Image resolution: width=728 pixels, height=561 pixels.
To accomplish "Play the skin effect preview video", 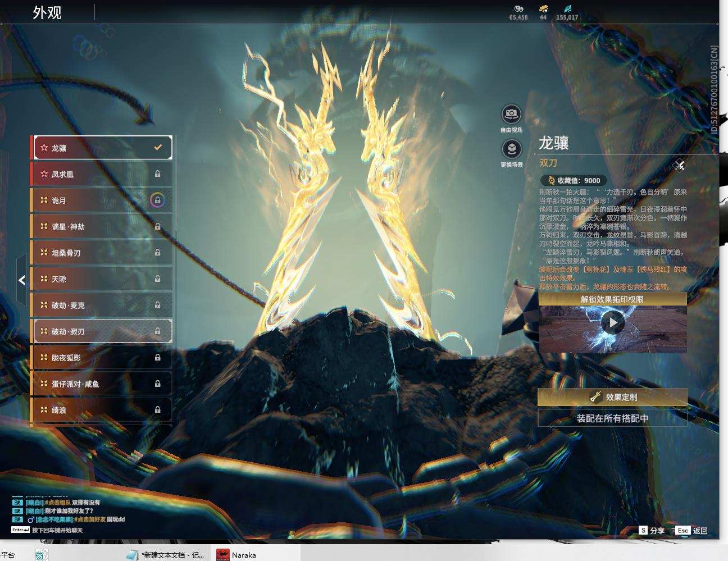I will click(612, 322).
